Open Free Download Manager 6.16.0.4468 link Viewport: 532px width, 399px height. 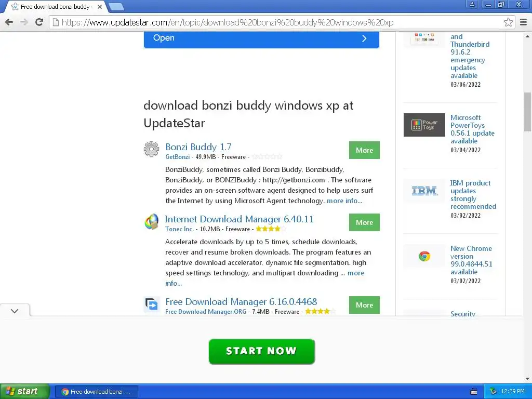(x=241, y=302)
